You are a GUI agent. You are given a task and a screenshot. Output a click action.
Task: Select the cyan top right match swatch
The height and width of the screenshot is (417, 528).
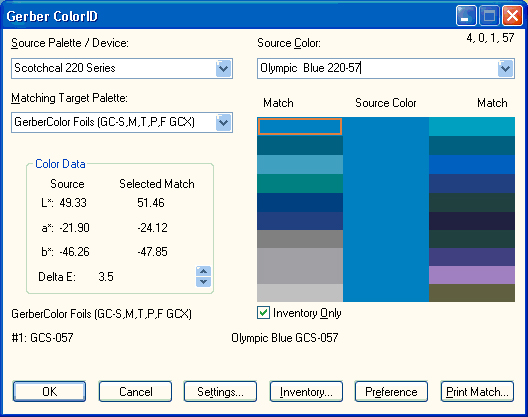472,127
